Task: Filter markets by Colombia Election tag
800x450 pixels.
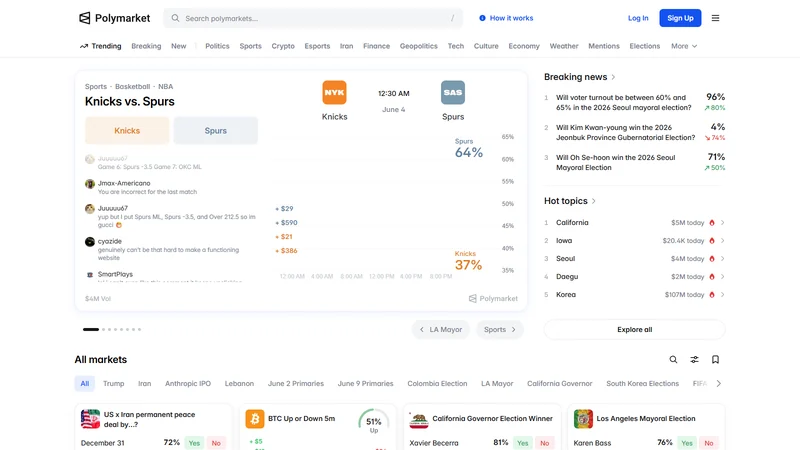Action: pyautogui.click(x=437, y=384)
